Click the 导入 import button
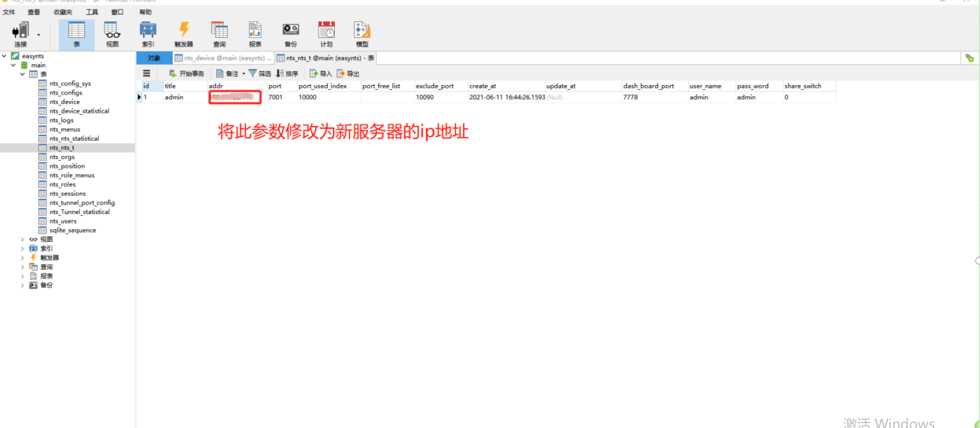 (321, 73)
